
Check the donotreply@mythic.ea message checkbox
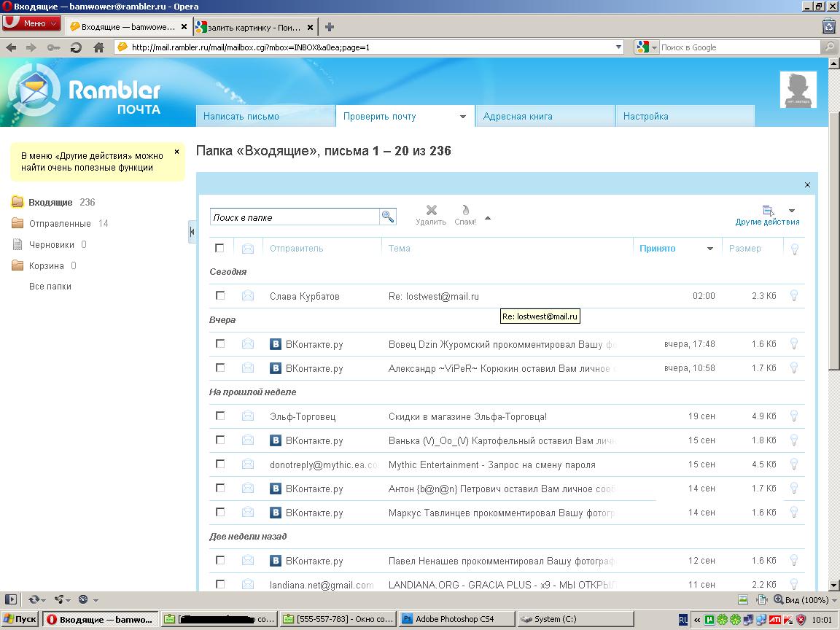(219, 464)
